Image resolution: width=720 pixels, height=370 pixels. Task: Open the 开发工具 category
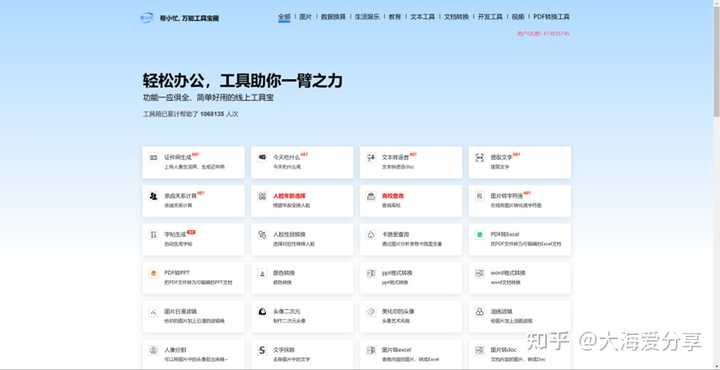point(490,17)
